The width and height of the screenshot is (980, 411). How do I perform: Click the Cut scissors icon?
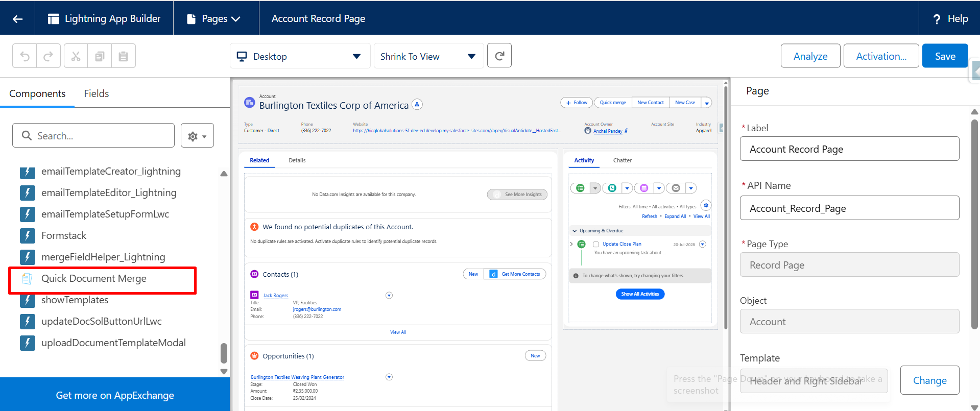tap(76, 56)
